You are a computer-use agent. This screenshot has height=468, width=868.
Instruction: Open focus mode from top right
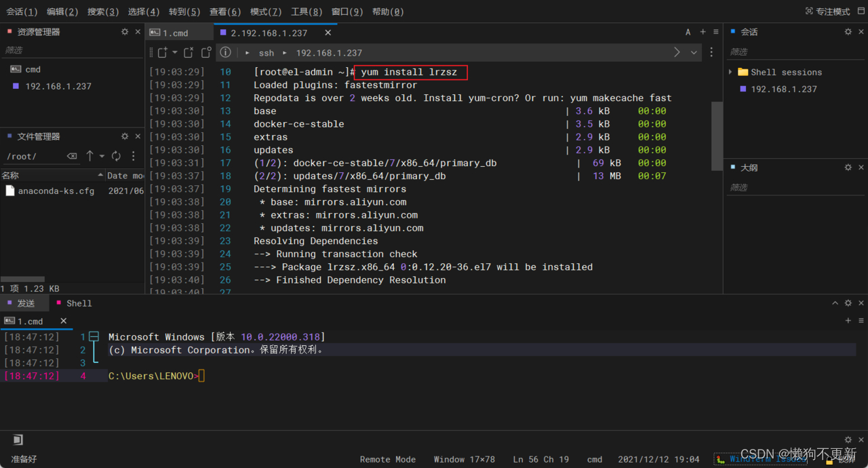coord(827,12)
